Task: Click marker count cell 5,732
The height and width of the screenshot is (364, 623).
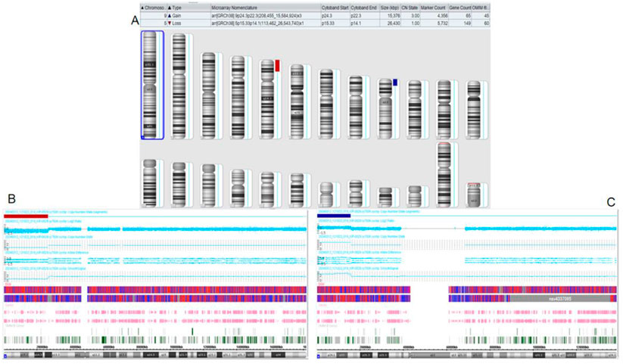Action: click(x=435, y=23)
